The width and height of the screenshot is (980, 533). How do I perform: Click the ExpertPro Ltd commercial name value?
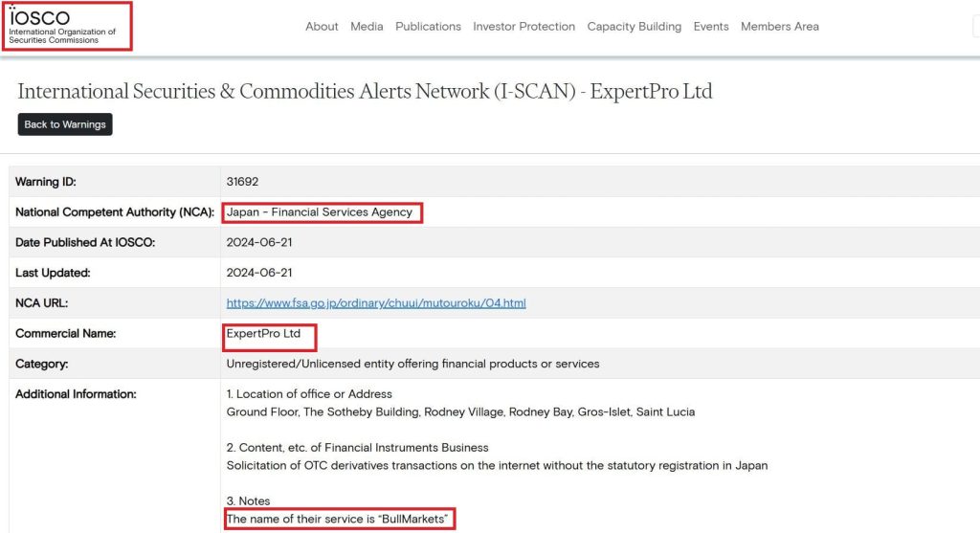(x=263, y=334)
